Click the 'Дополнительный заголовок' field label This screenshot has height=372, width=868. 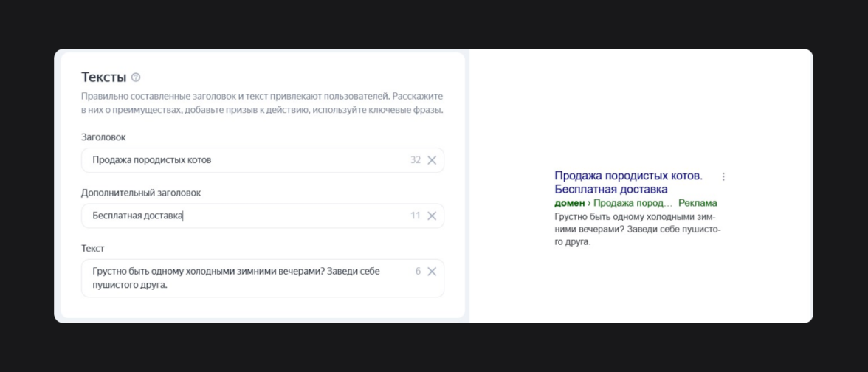coord(141,193)
